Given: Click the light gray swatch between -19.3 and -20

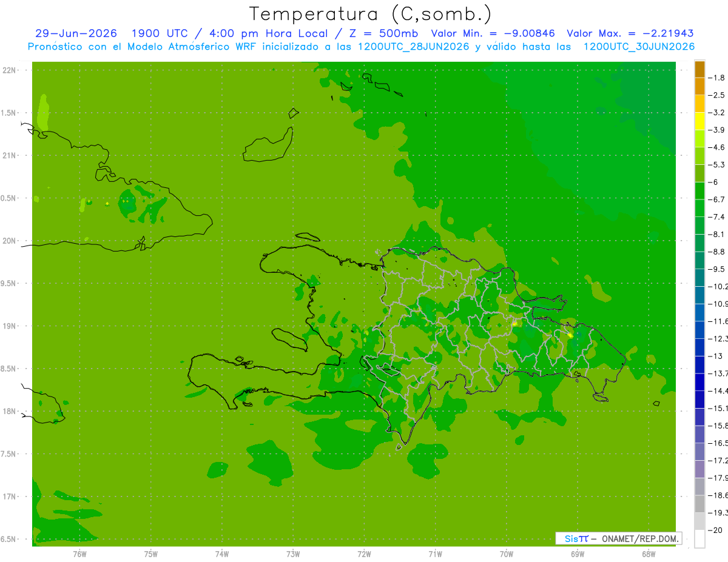Looking at the screenshot, I should coord(699,521).
